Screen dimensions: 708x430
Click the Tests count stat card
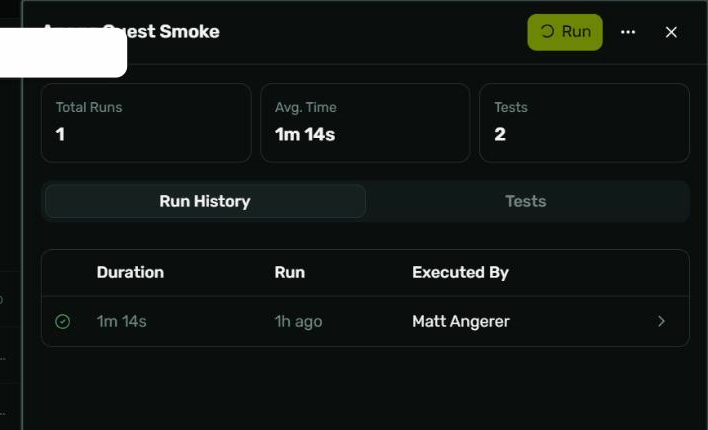[x=584, y=123]
